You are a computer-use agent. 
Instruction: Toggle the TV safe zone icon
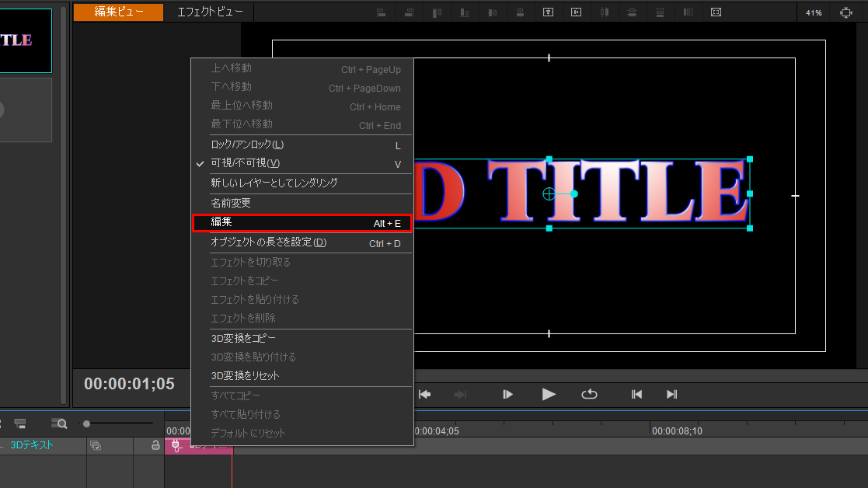point(716,12)
